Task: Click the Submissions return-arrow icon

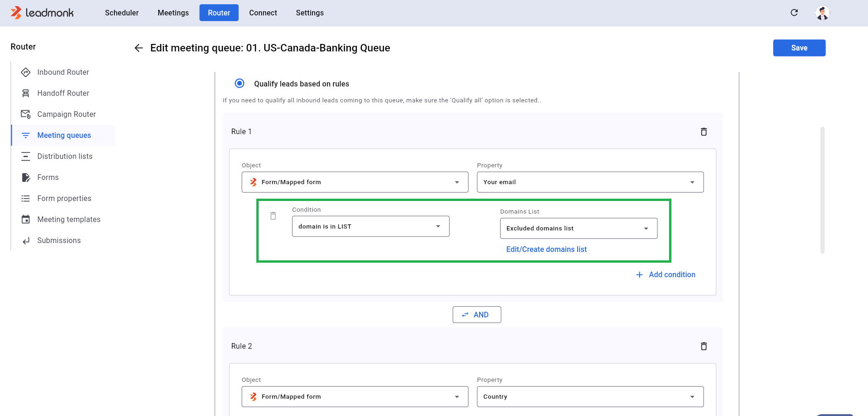Action: (26, 240)
